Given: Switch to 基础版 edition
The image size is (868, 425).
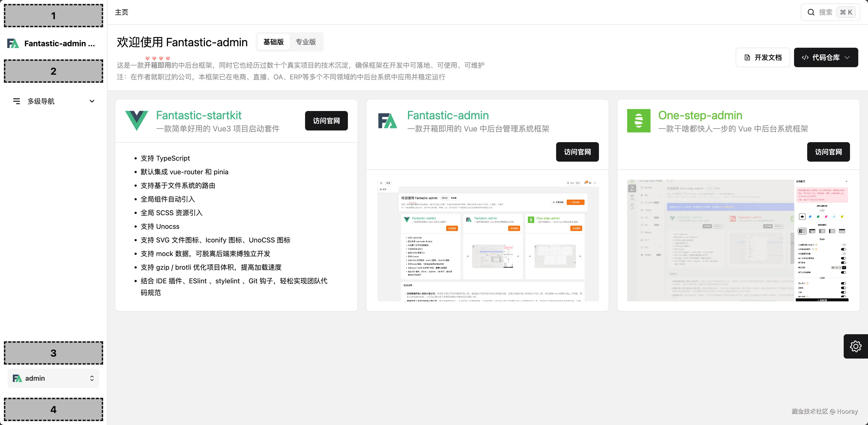Looking at the screenshot, I should pyautogui.click(x=273, y=42).
